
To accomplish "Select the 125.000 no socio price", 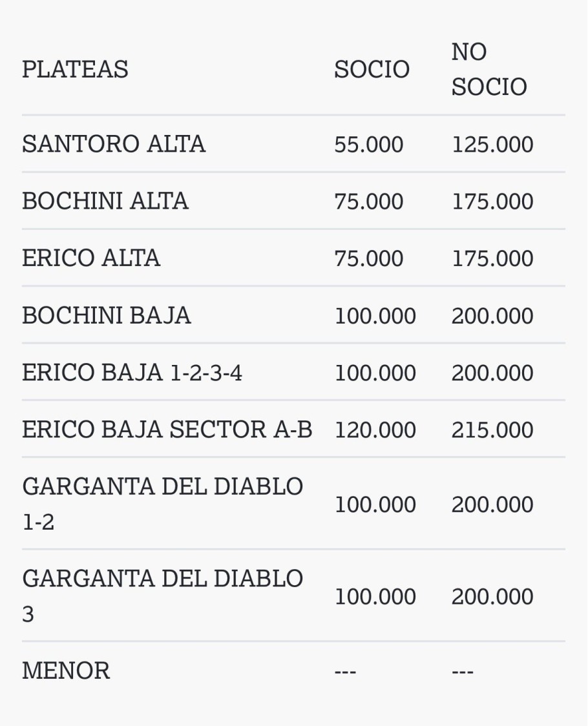I will point(492,145).
